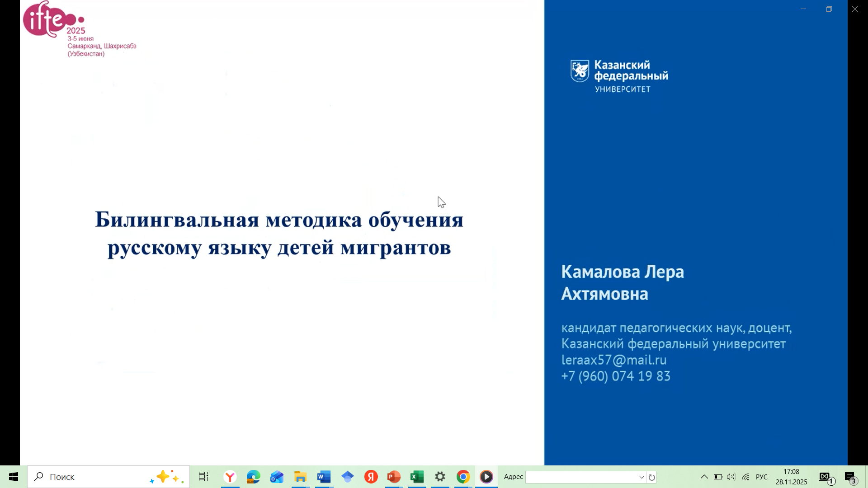Screen dimensions: 868x488
Task: Open Microsoft Edge in the taskbar
Action: (x=253, y=477)
